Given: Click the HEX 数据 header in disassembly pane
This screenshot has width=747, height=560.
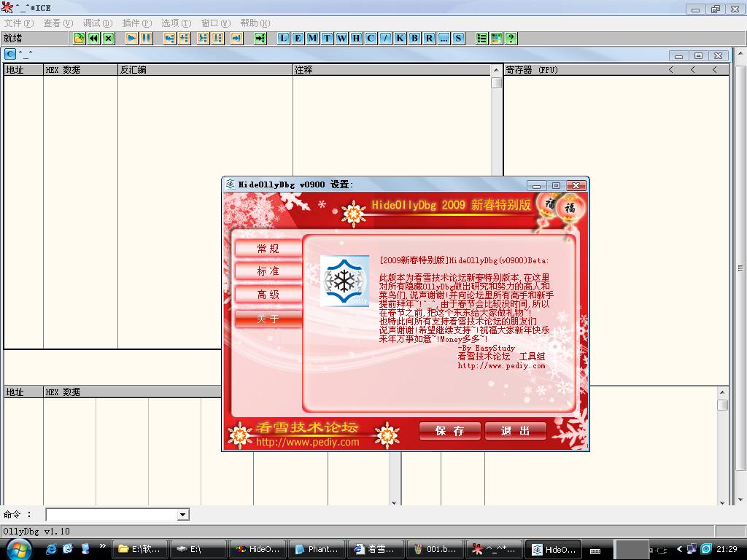Looking at the screenshot, I should coord(80,70).
